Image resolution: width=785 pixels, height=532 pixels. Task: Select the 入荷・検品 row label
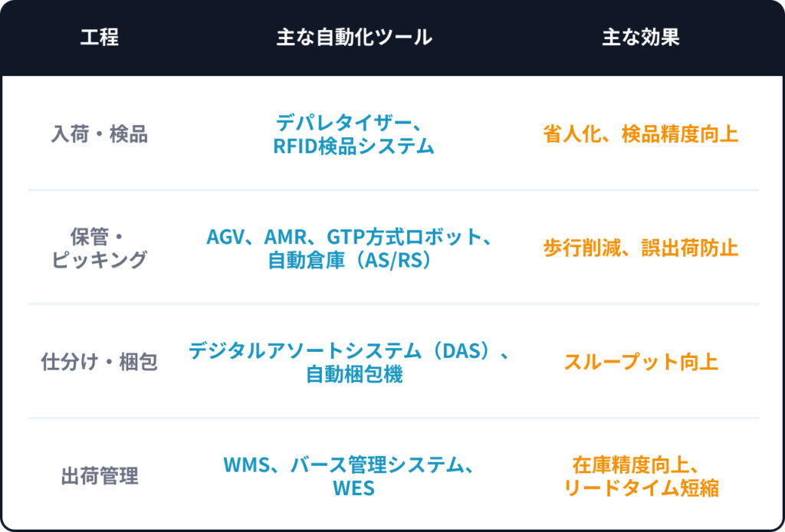pyautogui.click(x=99, y=134)
